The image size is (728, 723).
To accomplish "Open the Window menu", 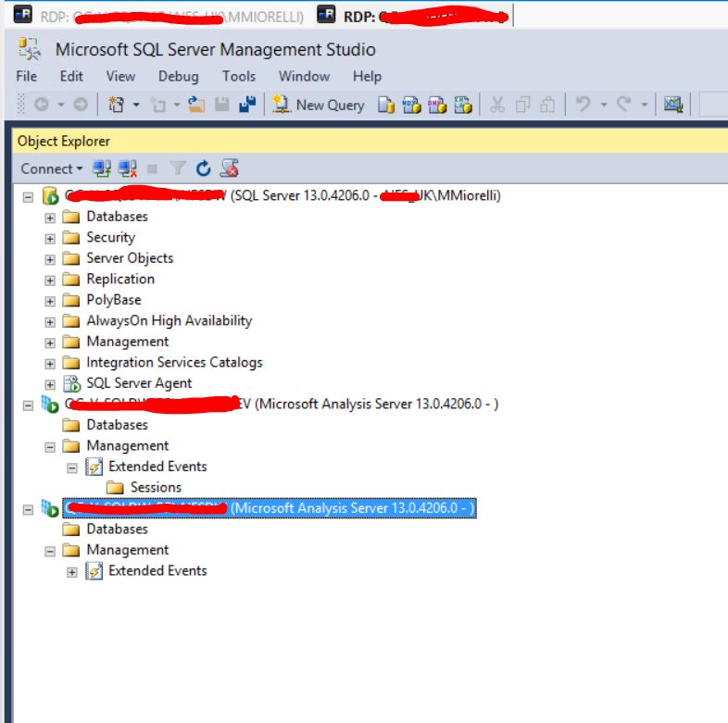I will (304, 76).
